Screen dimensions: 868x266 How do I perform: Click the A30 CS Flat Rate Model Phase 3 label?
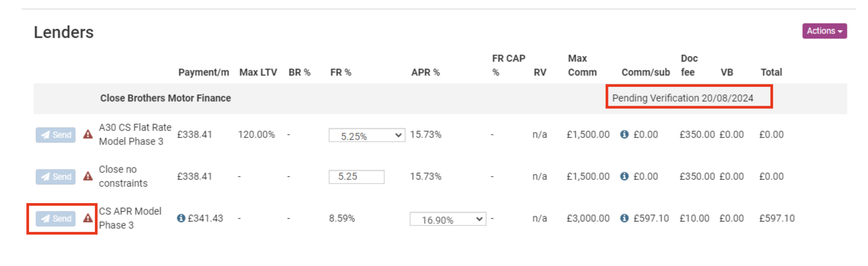pos(135,135)
